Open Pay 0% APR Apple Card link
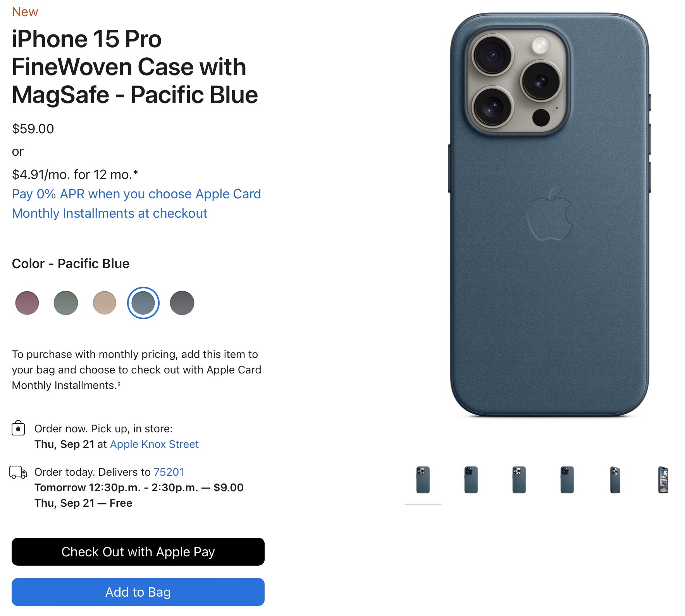 136,203
